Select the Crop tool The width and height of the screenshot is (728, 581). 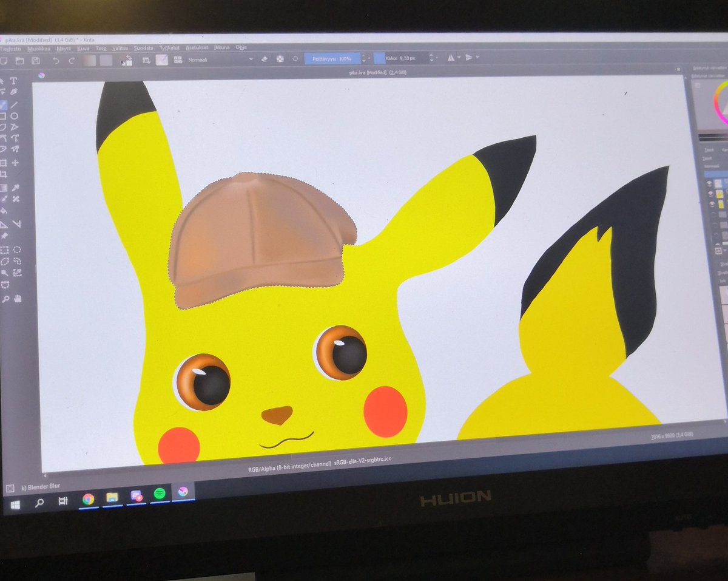(x=4, y=175)
